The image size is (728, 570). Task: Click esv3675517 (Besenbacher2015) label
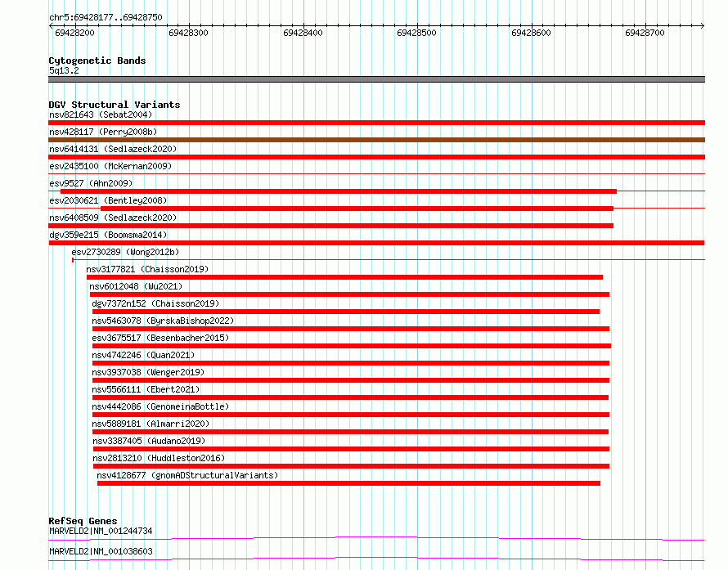tap(160, 338)
